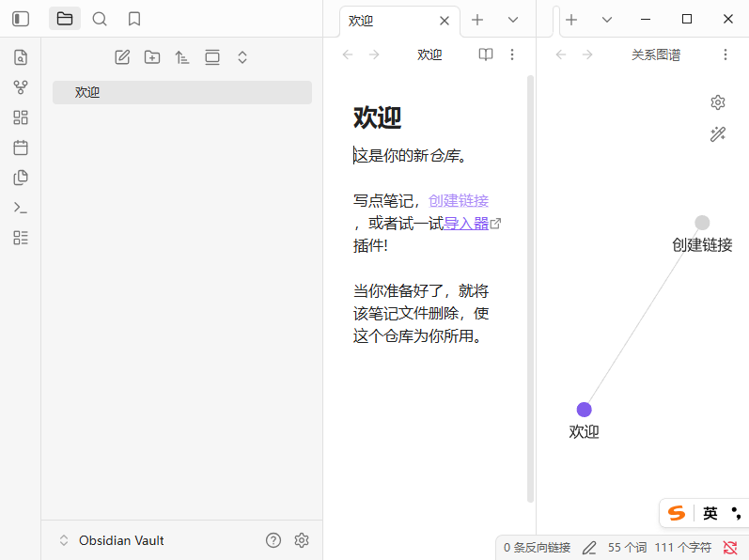Click the 欢迎 note heading title
This screenshot has width=749, height=560.
click(378, 117)
